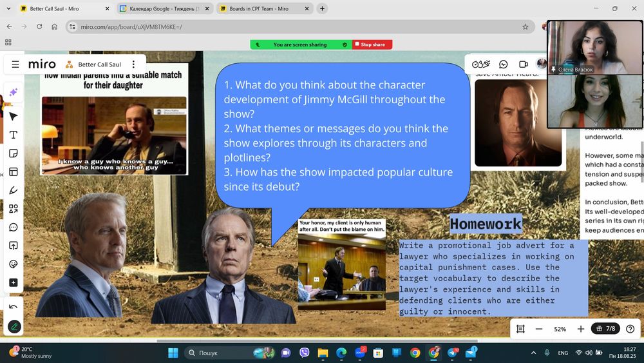The width and height of the screenshot is (644, 363).
Task: Open Shapes and lines tool
Action: (13, 209)
